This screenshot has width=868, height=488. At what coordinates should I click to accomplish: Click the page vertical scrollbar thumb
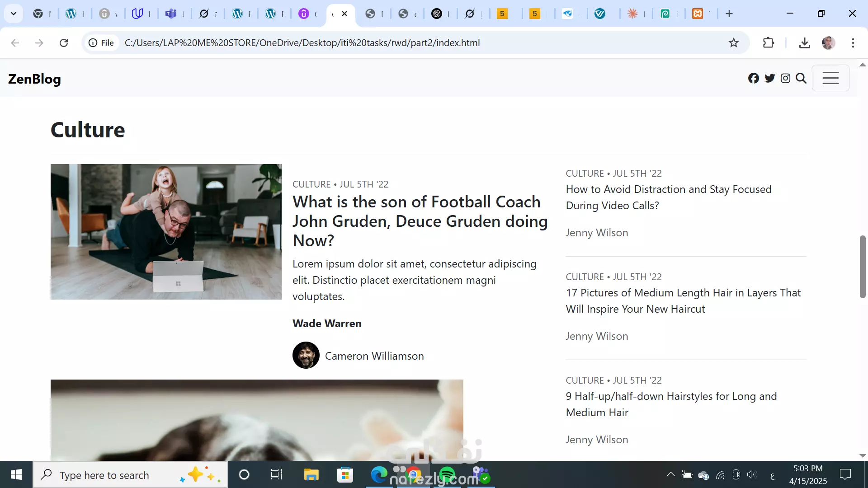click(x=863, y=267)
